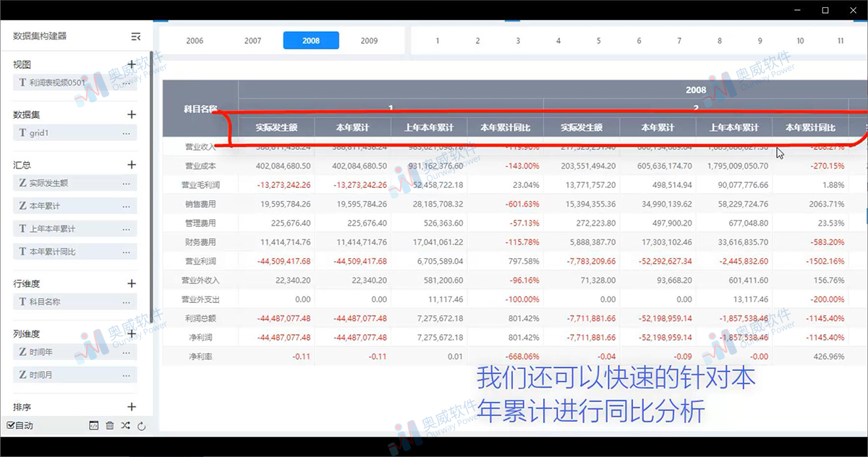
Task: Select 本年累计同比 field in 汇总 list
Action: point(75,252)
